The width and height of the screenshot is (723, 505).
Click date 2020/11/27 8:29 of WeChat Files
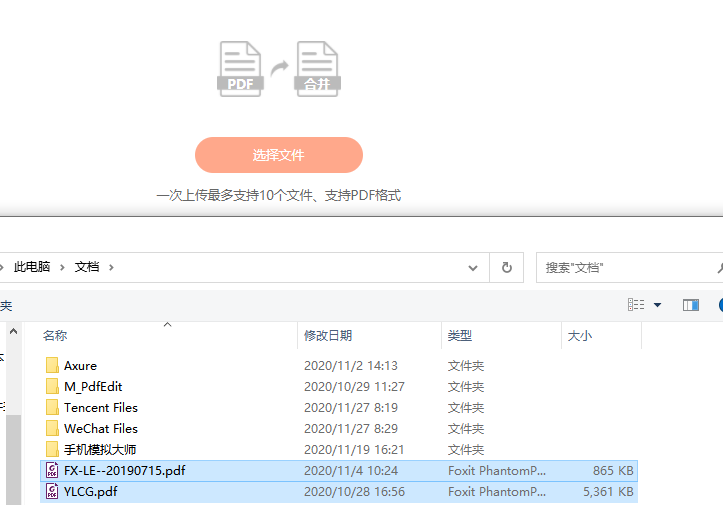pos(350,428)
